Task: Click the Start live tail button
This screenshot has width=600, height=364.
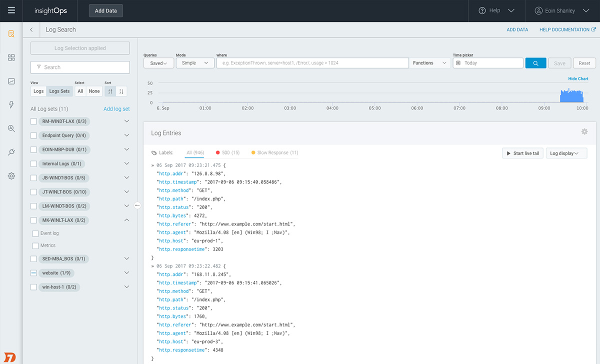Action: pos(522,153)
